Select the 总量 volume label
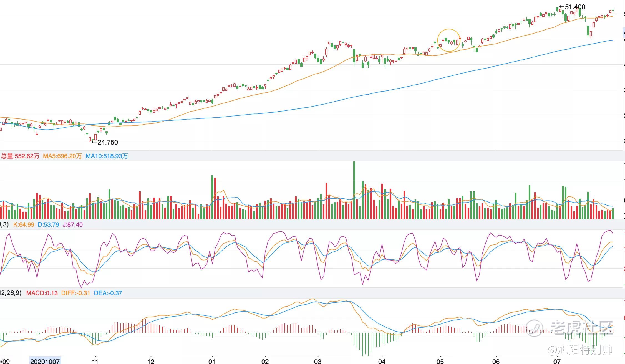625x364 pixels. coord(20,156)
